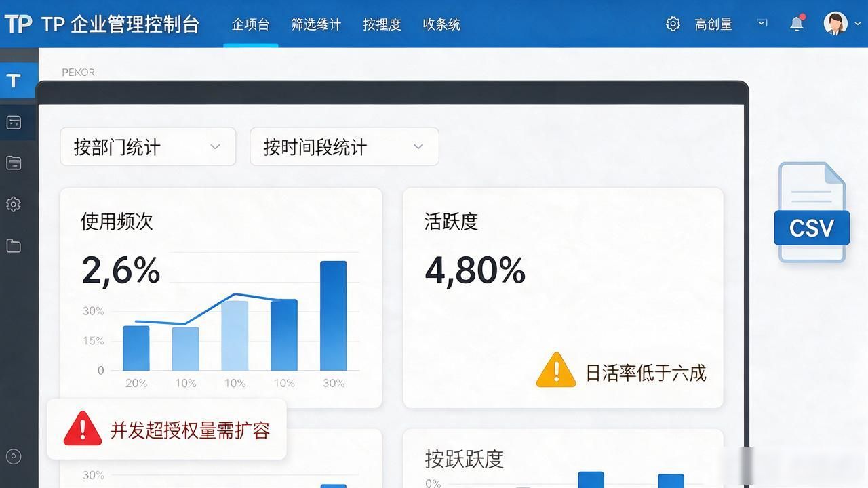Screen dimensions: 868x488
Task: Click the 2,6% value in 使用频次
Action: (x=121, y=270)
